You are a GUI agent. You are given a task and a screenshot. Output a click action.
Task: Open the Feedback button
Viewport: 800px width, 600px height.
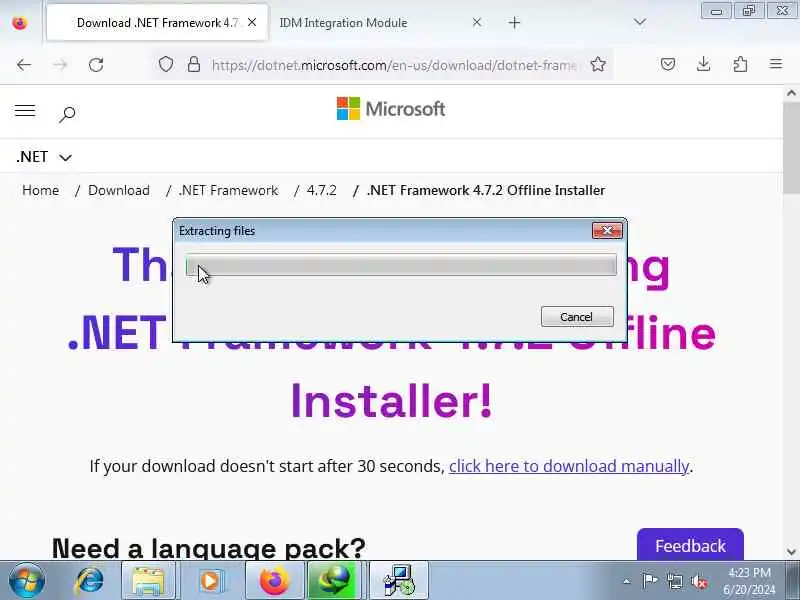click(690, 545)
